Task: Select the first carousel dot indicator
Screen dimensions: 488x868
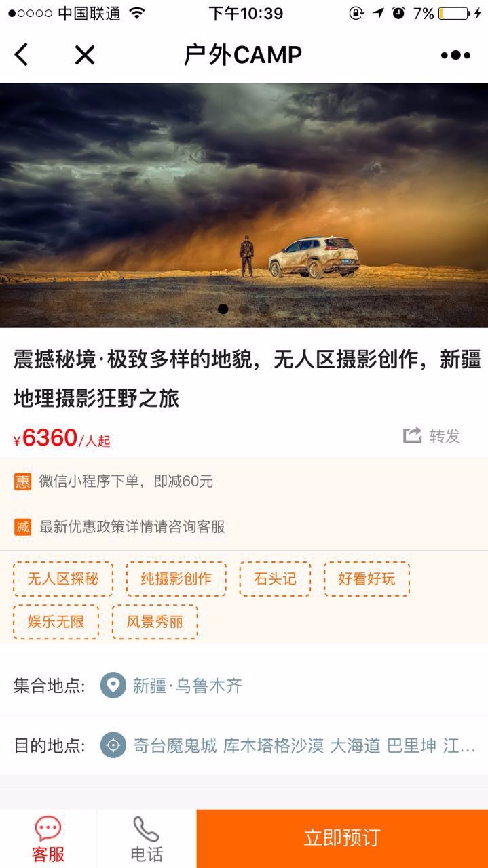Action: (223, 309)
